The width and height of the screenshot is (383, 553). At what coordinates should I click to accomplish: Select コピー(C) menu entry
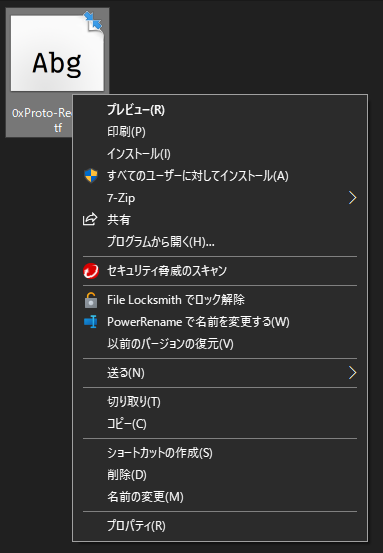coord(220,424)
